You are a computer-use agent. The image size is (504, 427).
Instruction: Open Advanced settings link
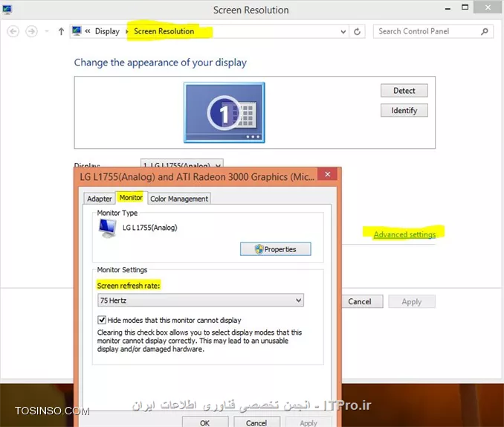tap(404, 234)
